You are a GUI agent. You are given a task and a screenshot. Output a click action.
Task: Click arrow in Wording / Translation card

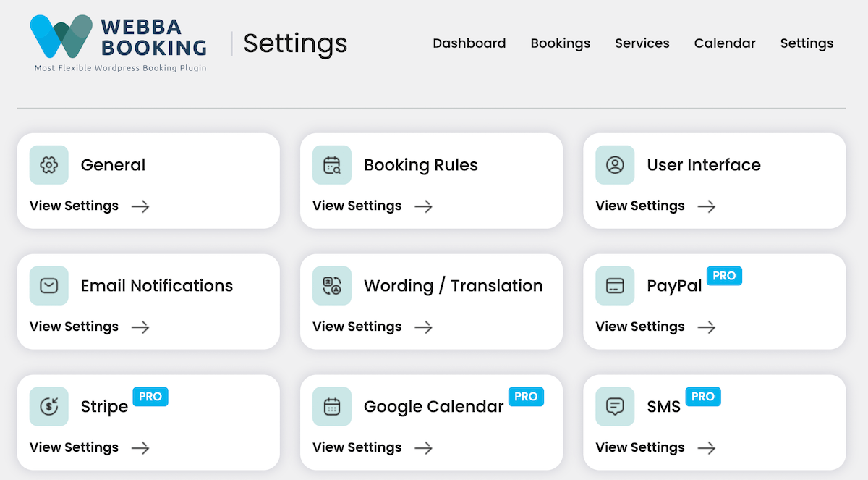pos(423,327)
